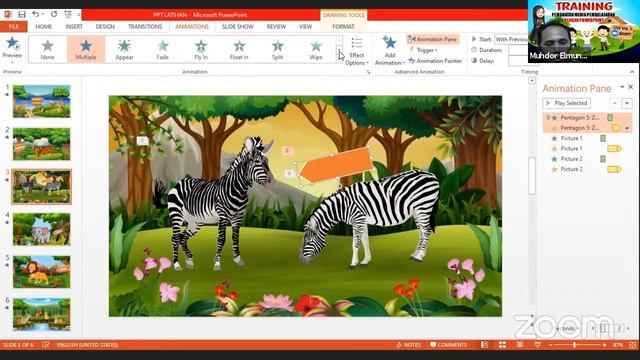The image size is (640, 360).
Task: Fit slide to window icon
Action: click(x=632, y=345)
